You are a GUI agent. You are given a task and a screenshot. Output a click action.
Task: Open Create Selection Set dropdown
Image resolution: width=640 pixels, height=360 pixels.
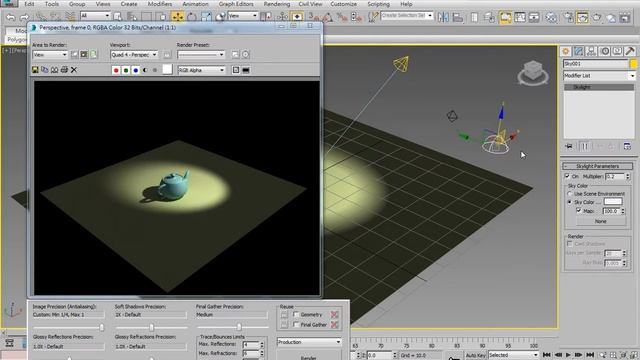point(407,16)
